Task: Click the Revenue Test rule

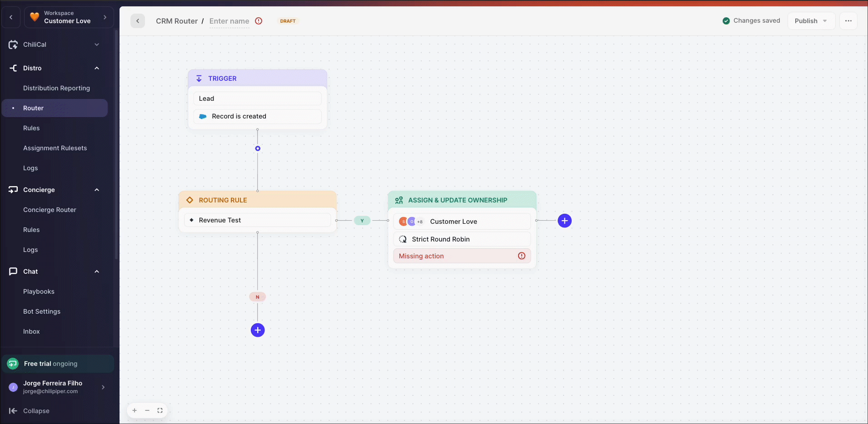Action: point(258,220)
